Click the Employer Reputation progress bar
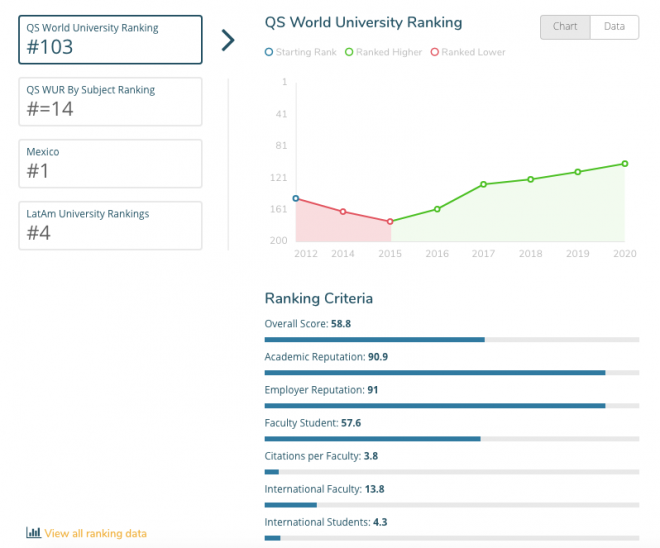 point(452,406)
